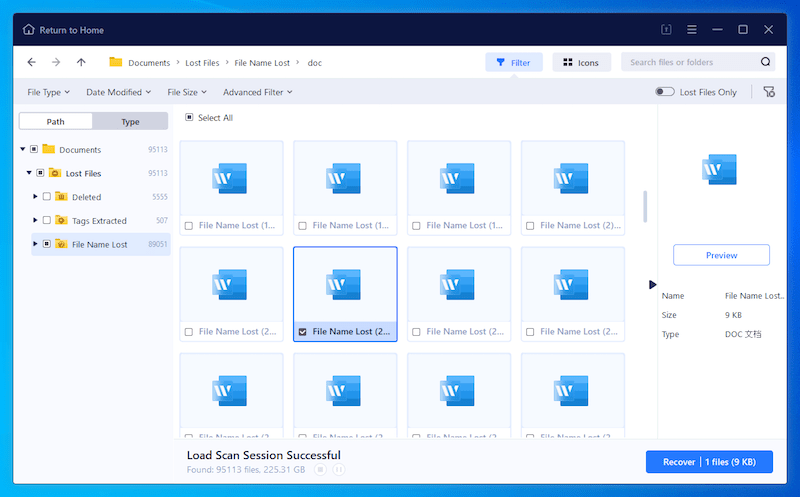This screenshot has height=497, width=800.
Task: Expand the Tags Extracted tree node
Action: pos(35,220)
